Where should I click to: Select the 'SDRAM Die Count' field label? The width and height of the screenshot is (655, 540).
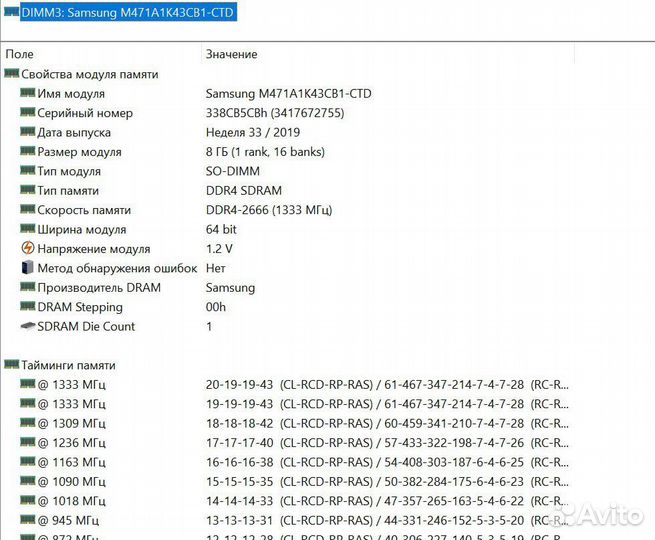pyautogui.click(x=86, y=327)
